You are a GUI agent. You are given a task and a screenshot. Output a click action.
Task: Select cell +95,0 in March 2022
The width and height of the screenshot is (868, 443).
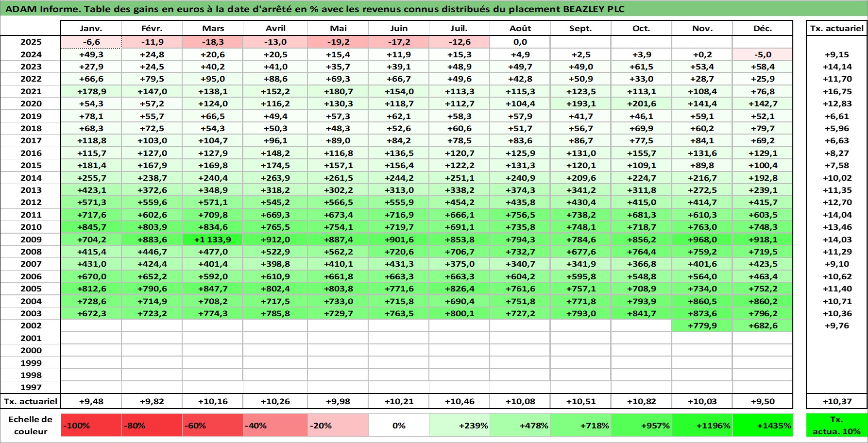pyautogui.click(x=213, y=79)
